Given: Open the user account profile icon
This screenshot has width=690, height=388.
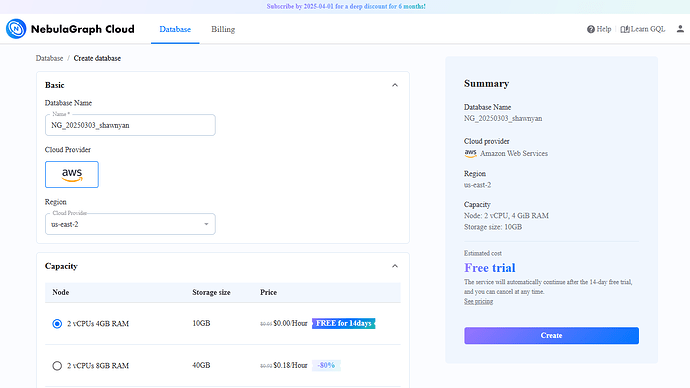Looking at the screenshot, I should (x=680, y=29).
